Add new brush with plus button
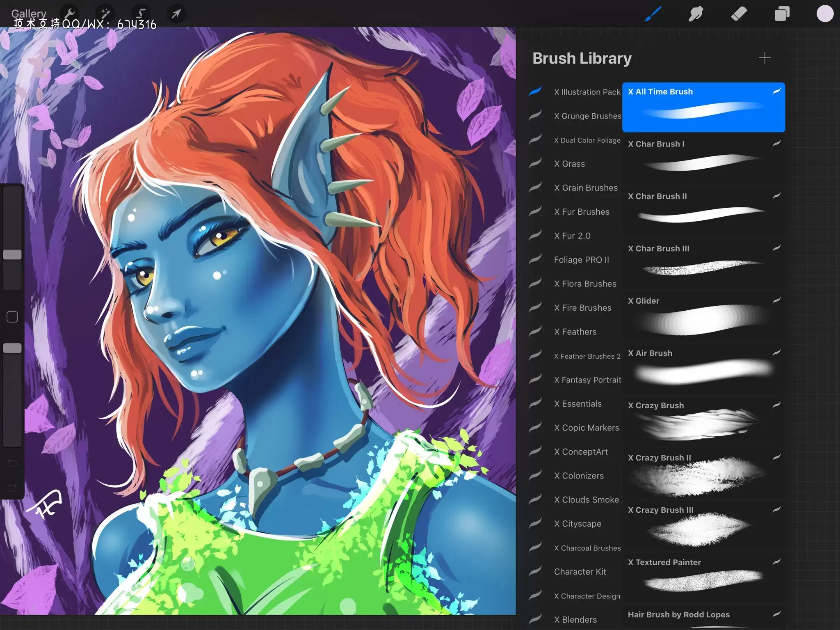This screenshot has width=840, height=630. [x=765, y=57]
